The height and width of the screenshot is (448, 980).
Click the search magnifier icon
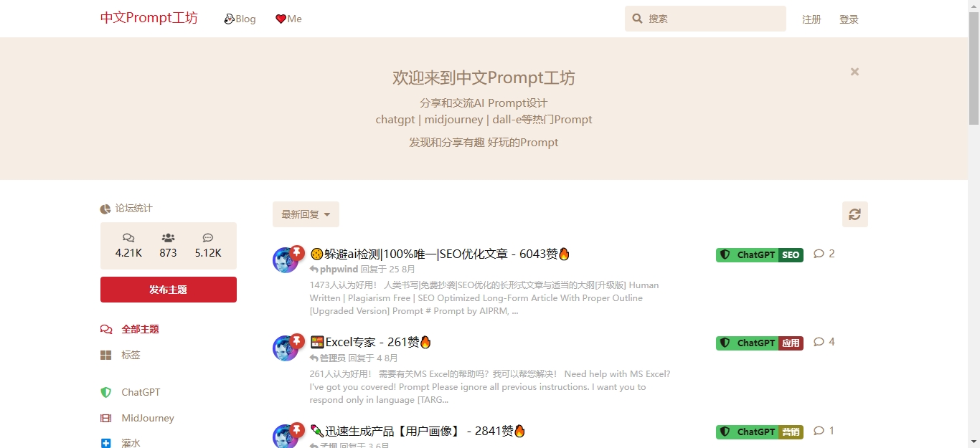[x=637, y=19]
